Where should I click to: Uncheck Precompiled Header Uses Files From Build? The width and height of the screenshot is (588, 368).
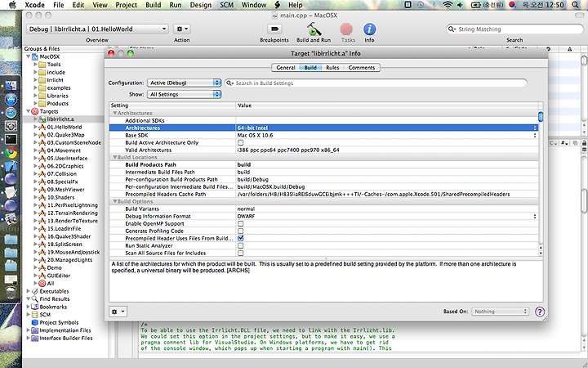click(x=240, y=238)
